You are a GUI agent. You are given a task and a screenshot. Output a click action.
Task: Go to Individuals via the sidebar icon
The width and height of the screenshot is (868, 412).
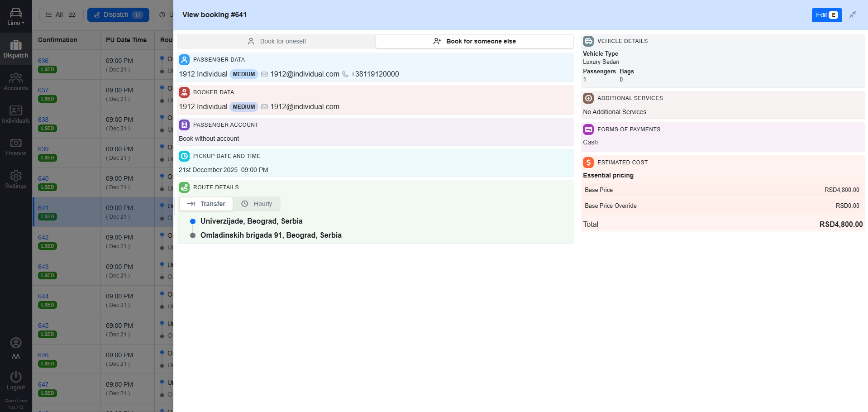tap(16, 114)
